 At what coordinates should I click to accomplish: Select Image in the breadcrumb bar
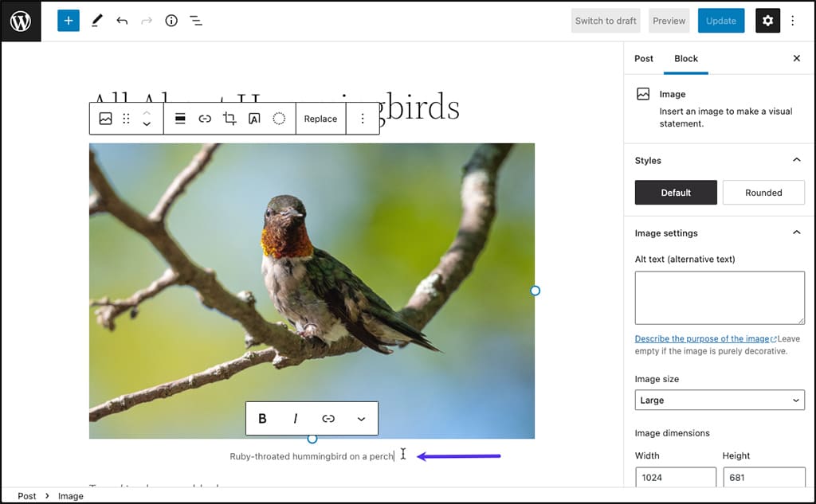tap(70, 495)
